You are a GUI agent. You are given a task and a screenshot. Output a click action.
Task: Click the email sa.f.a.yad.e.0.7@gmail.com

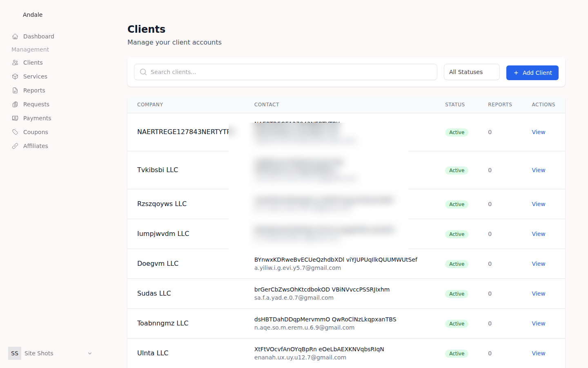tap(294, 298)
